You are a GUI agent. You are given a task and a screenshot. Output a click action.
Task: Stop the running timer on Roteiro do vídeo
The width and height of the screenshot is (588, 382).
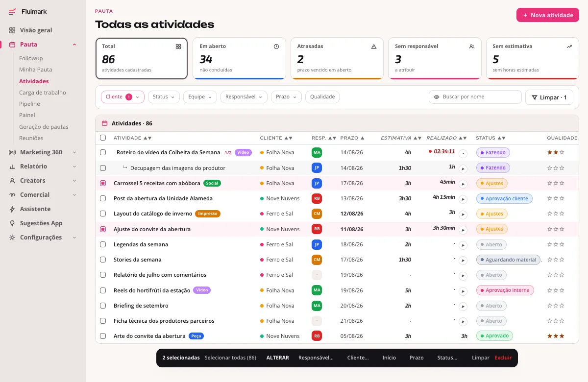(x=463, y=153)
